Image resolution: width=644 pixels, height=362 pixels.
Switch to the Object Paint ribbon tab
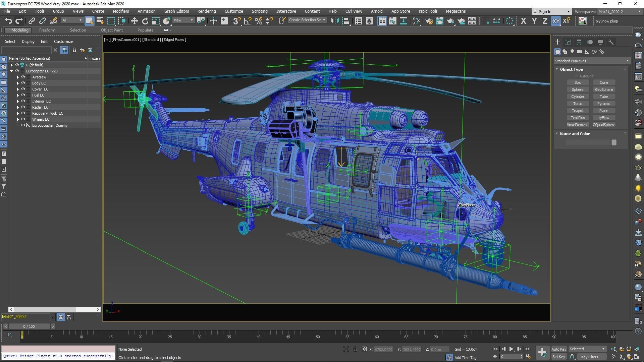(112, 30)
